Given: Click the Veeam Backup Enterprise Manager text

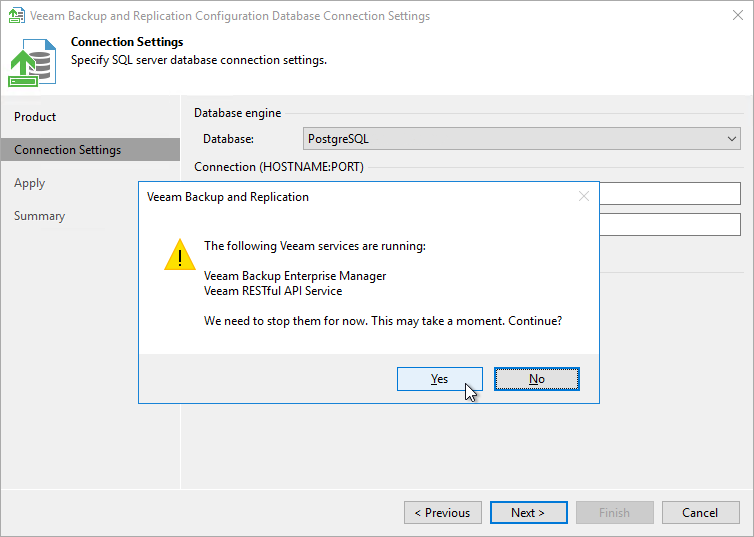Looking at the screenshot, I should coord(295,276).
